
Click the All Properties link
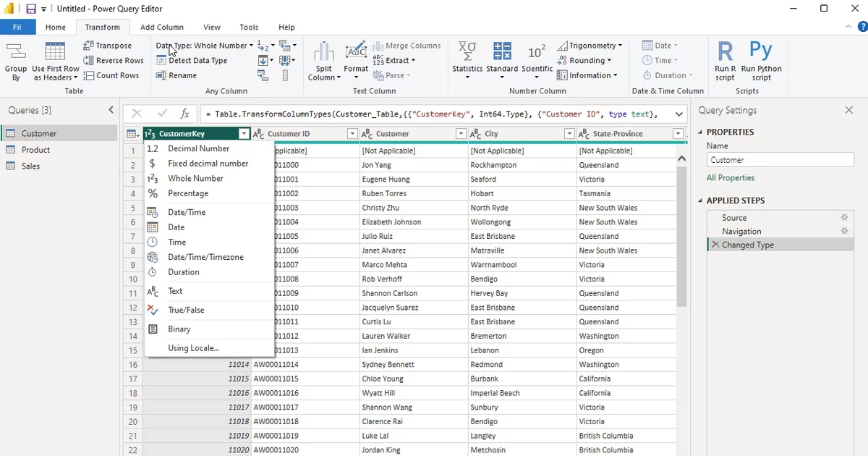730,178
